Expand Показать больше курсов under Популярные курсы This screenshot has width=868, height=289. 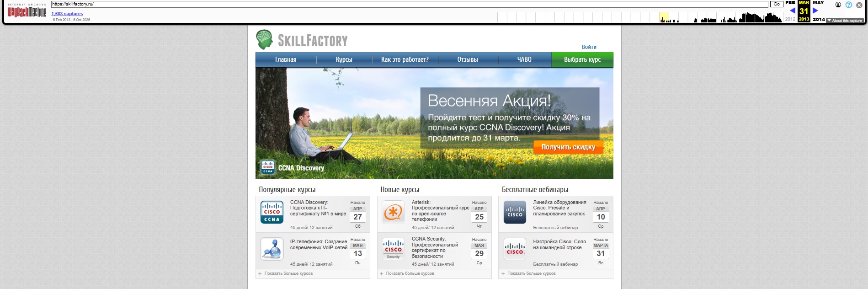[x=288, y=273]
